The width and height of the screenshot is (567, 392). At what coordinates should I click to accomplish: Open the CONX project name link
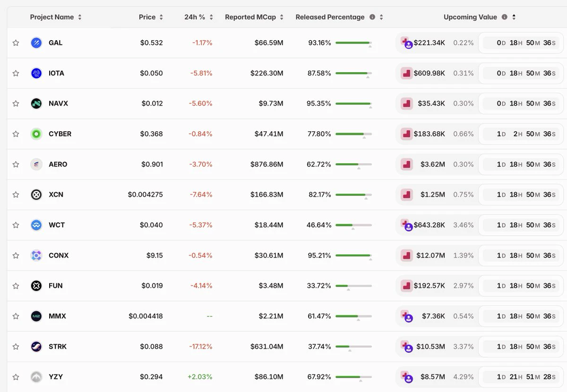point(59,256)
